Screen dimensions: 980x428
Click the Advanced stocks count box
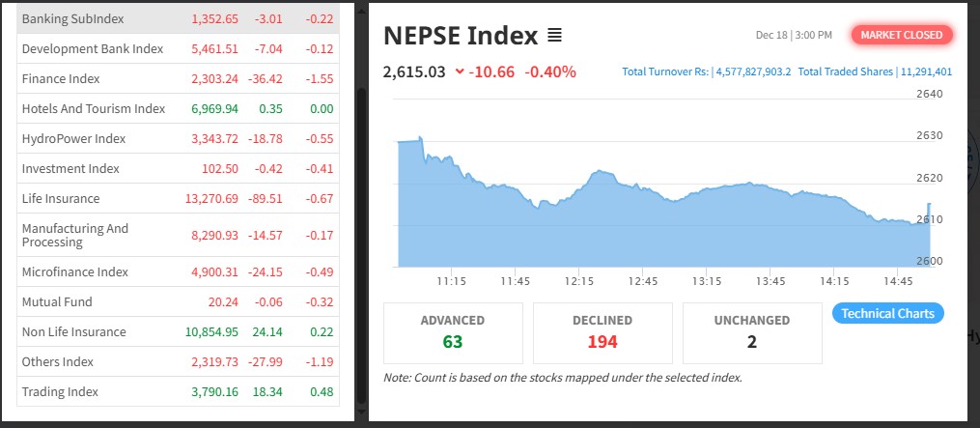(x=453, y=332)
